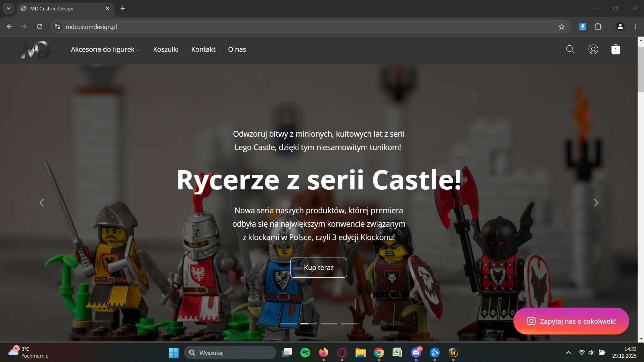
Task: Open the Opera browser from the taskbar
Action: (x=342, y=353)
